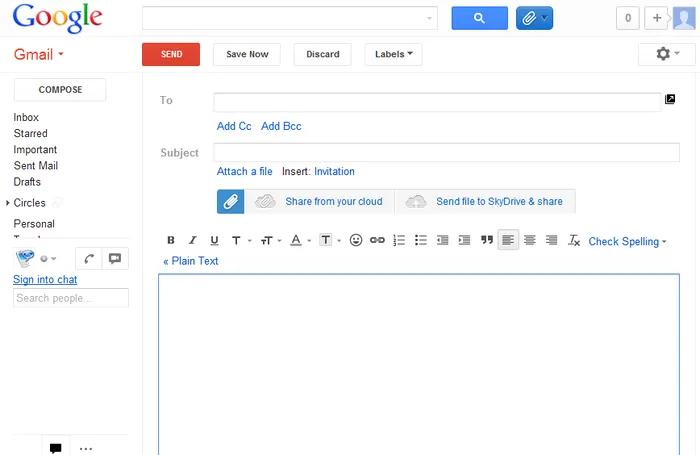700x455 pixels.
Task: Click the Add Cc link
Action: (x=234, y=126)
